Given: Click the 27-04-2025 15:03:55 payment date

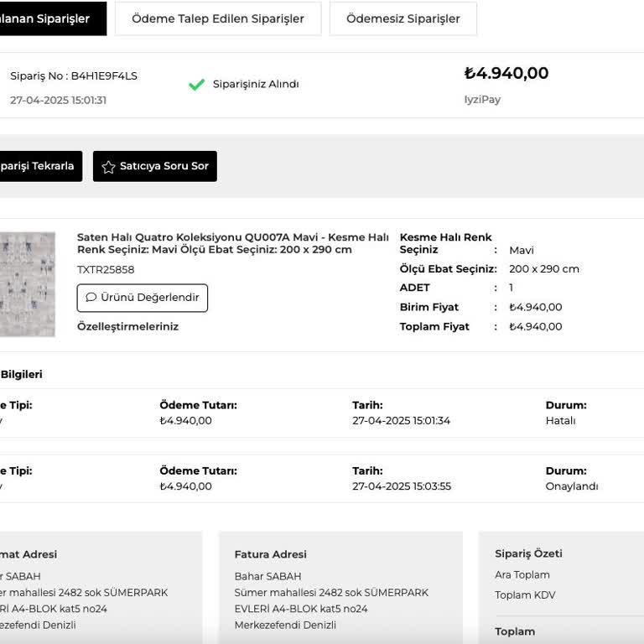Looking at the screenshot, I should 402,486.
